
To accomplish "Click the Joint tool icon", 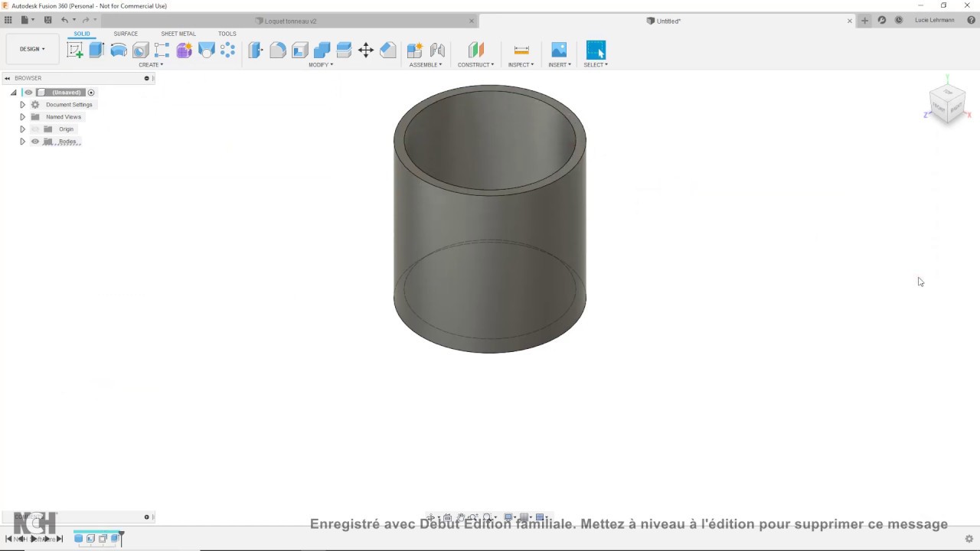I will point(437,51).
